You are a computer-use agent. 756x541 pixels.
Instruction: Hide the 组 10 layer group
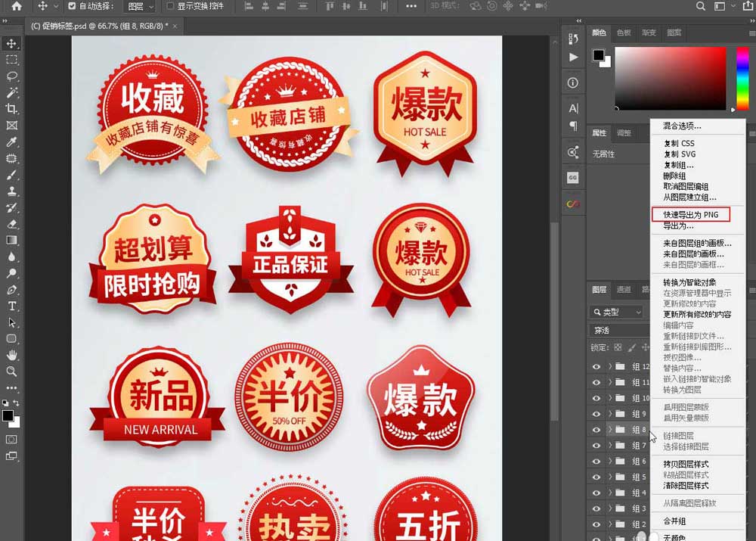(x=596, y=398)
